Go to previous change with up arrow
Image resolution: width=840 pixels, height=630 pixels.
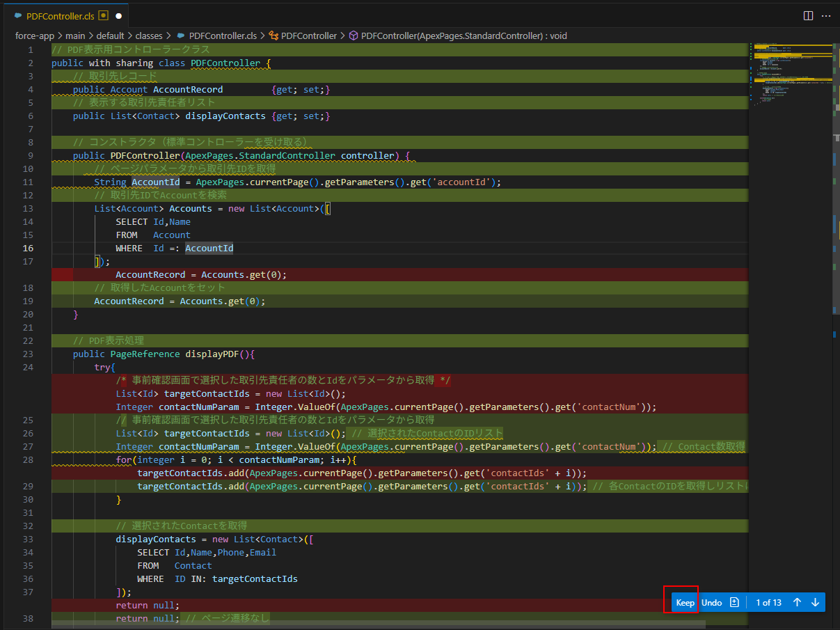[x=798, y=602]
